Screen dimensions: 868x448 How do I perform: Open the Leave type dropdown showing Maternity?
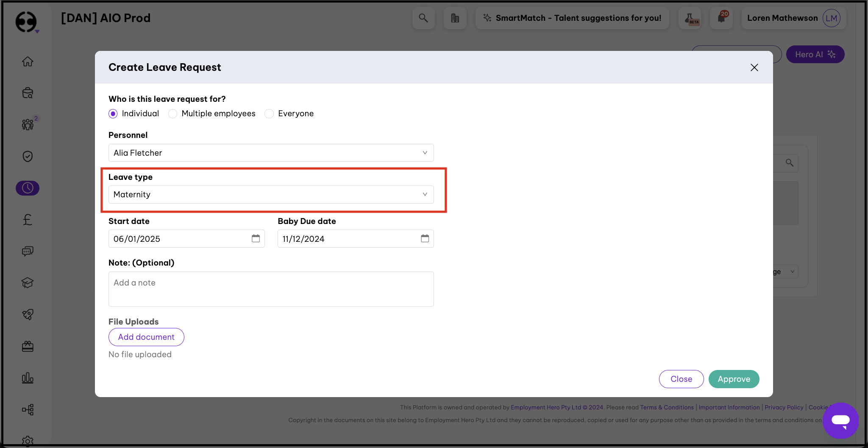[x=271, y=194]
